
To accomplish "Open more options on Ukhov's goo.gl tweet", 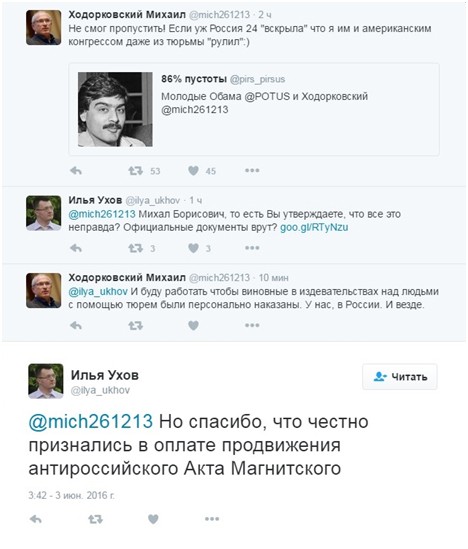I will (252, 248).
